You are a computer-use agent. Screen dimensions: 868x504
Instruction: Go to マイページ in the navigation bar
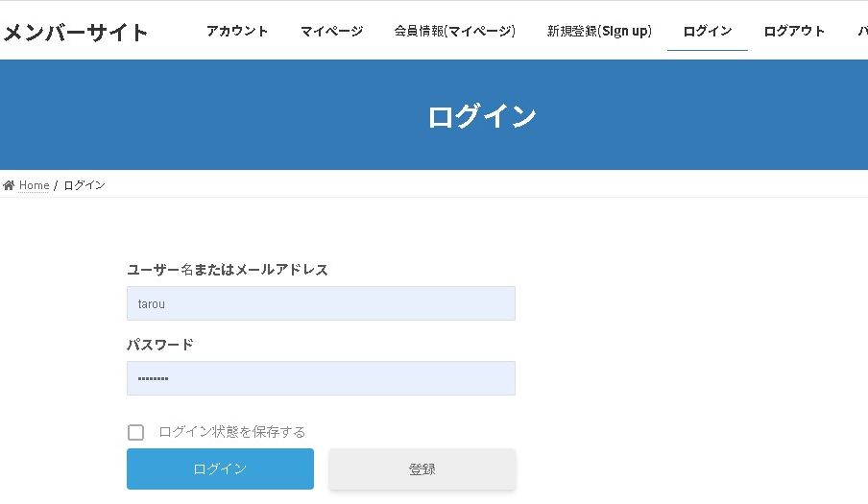tap(331, 31)
